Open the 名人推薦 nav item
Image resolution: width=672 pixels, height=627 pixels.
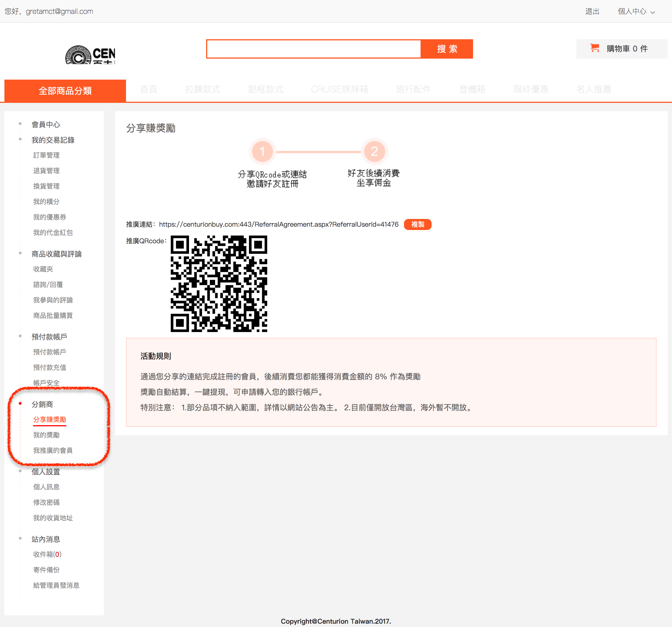[x=594, y=89]
